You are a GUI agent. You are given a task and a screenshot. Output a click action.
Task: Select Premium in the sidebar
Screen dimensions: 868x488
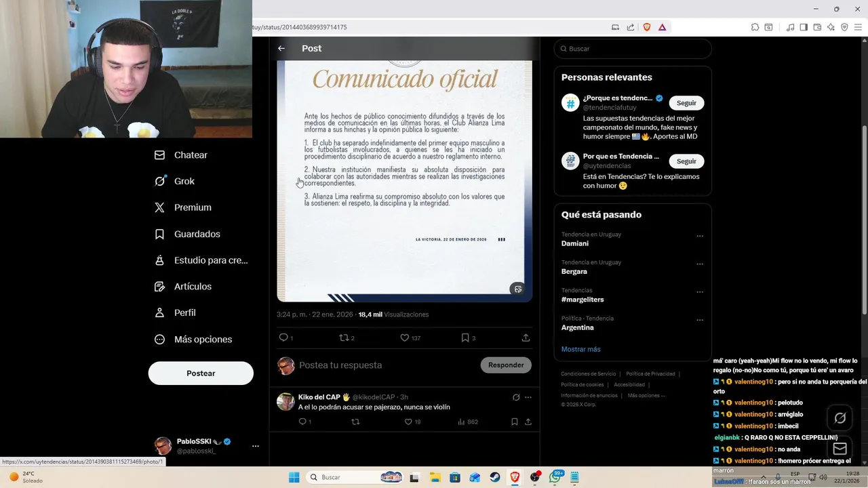(x=193, y=208)
